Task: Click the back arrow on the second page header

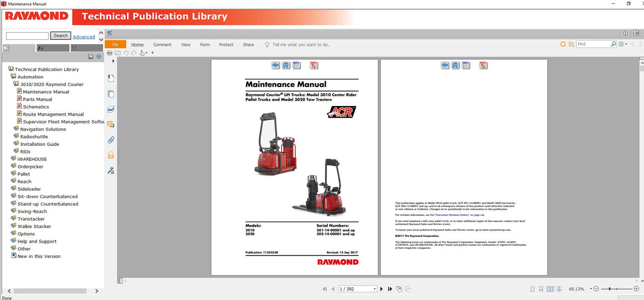Action: click(445, 65)
